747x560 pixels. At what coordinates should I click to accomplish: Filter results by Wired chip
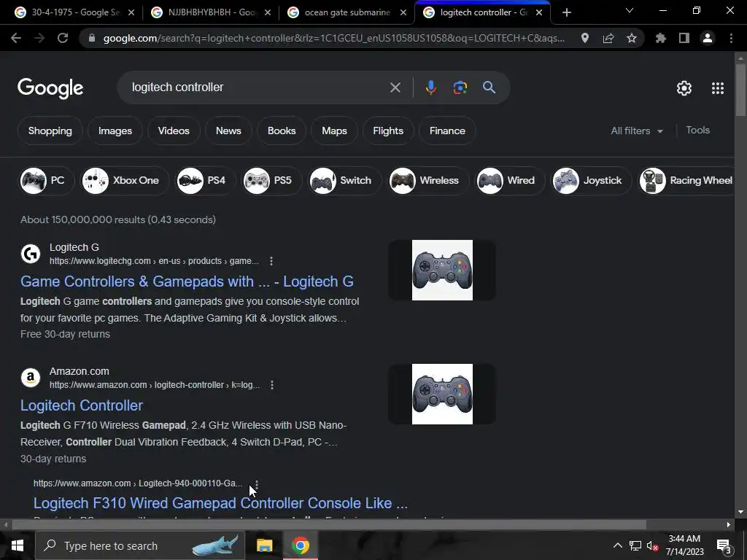(510, 181)
